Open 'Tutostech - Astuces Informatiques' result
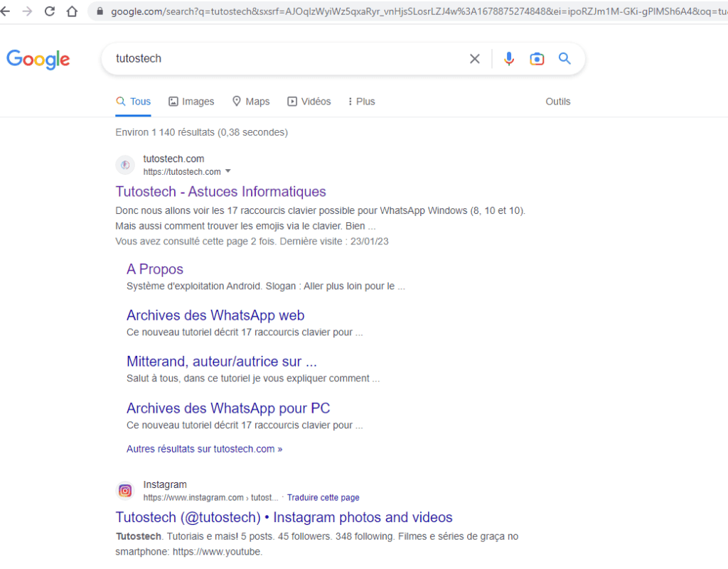This screenshot has width=728, height=569. click(x=220, y=191)
